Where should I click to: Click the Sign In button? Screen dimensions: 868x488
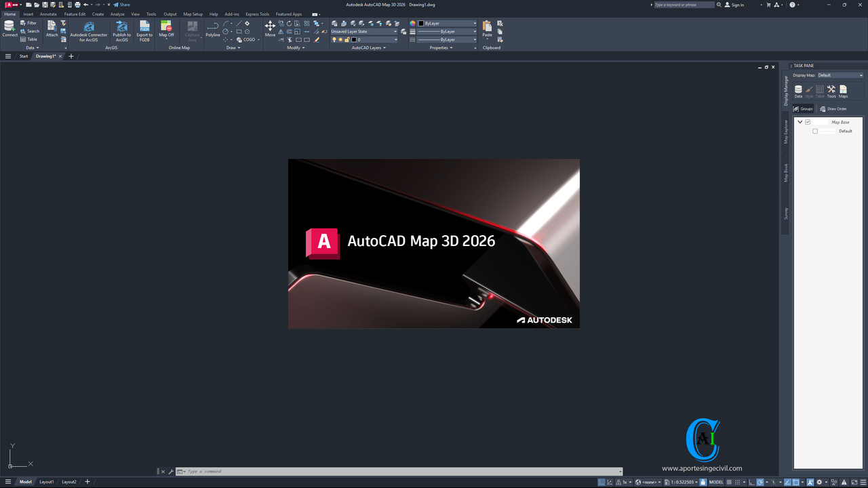point(734,5)
